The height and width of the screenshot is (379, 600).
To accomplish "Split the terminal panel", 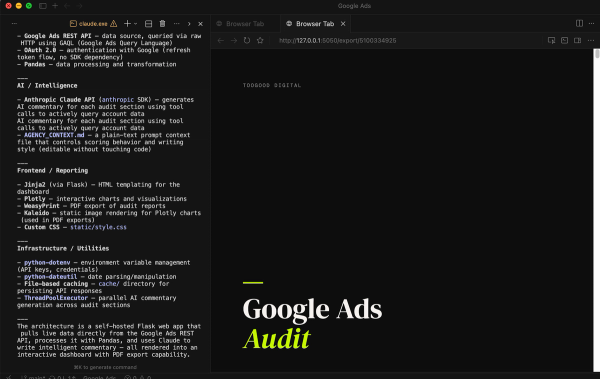I will [148, 24].
